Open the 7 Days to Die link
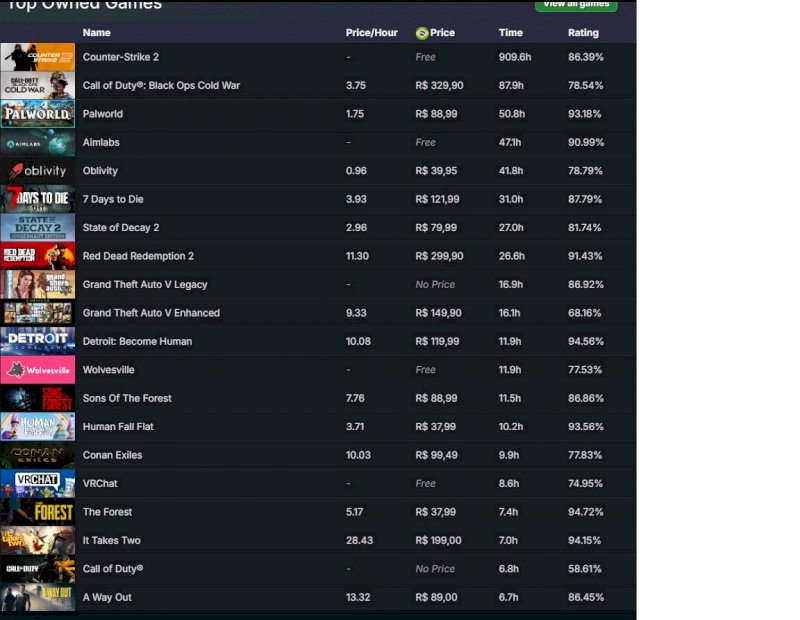The image size is (800, 620). pos(113,199)
